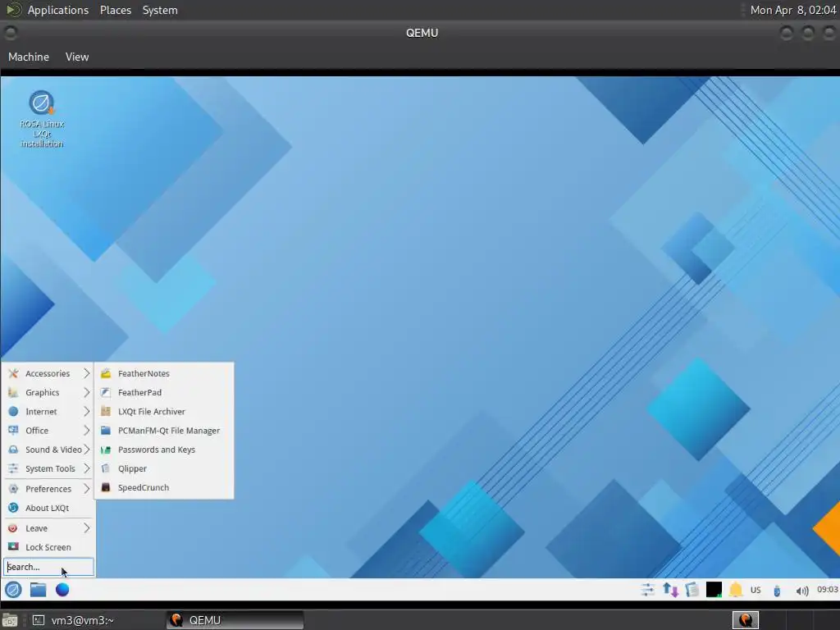
Task: Click the LXQt main menu button in the panel
Action: click(x=13, y=590)
